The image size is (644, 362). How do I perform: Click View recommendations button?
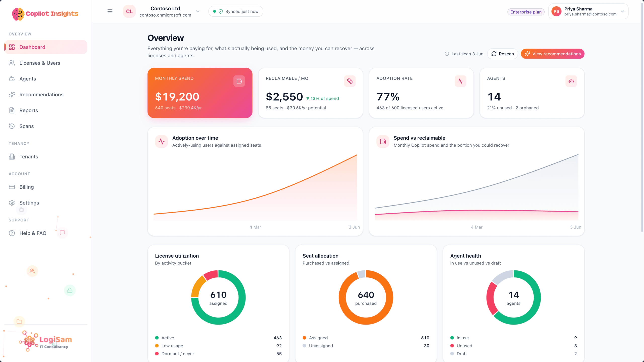(x=552, y=54)
